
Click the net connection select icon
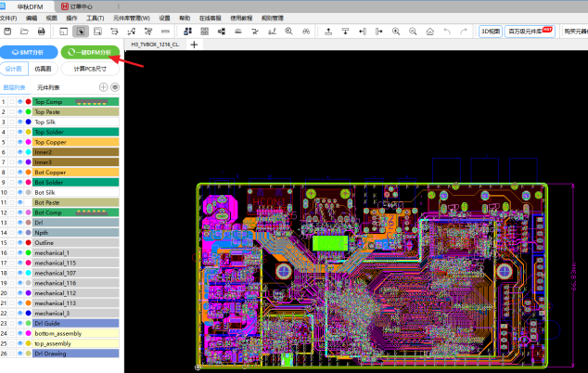click(132, 32)
